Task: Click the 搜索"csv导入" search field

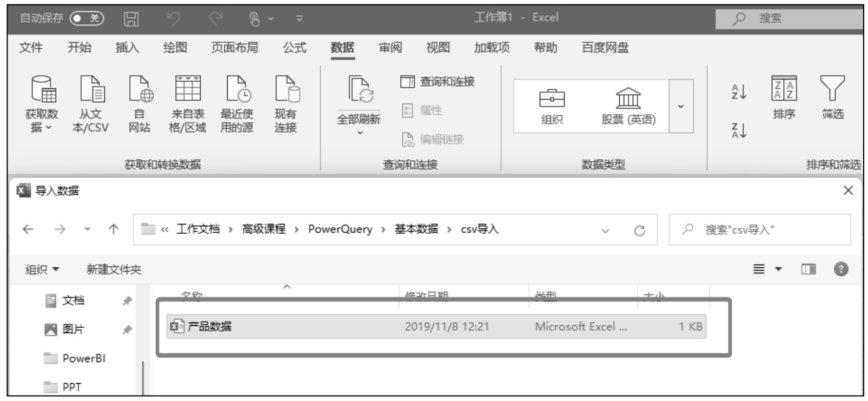Action: (759, 229)
